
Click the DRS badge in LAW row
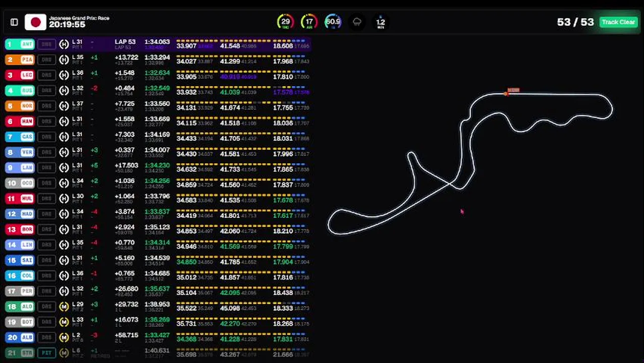46,168
